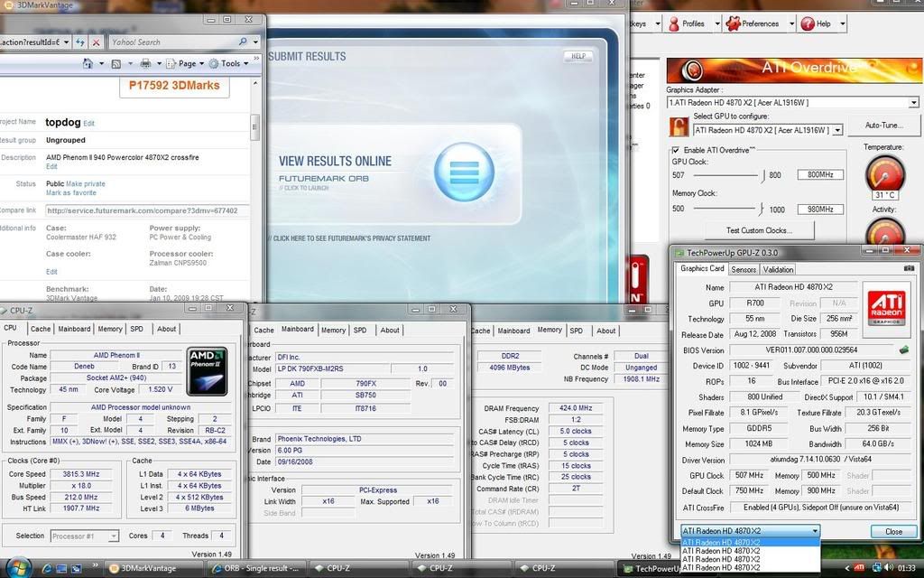Switch to ORB - Single result taskbar button

[x=255, y=569]
